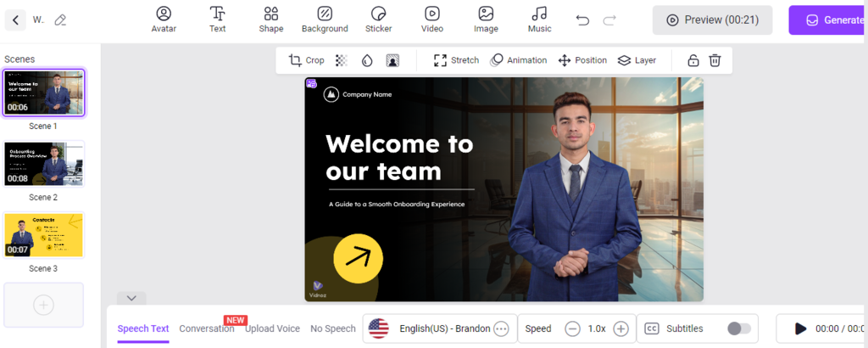Switch to the Conversation tab
This screenshot has width=868, height=348.
206,328
